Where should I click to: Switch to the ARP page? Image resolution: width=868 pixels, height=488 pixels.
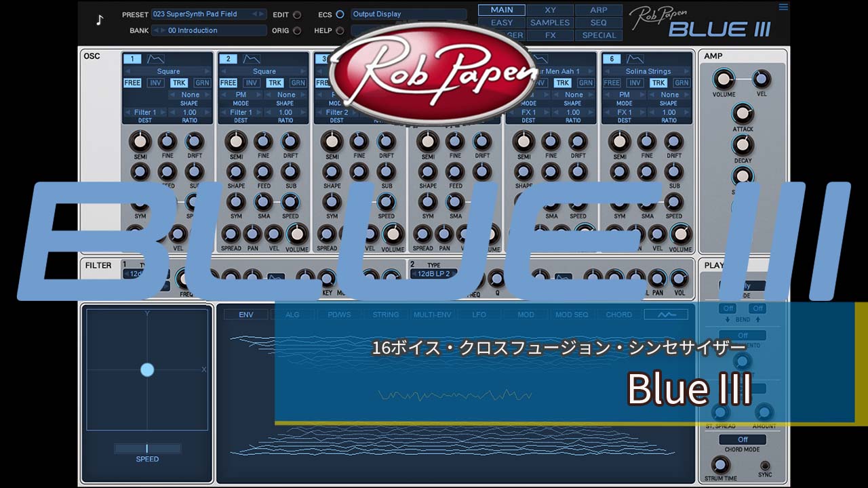click(599, 10)
